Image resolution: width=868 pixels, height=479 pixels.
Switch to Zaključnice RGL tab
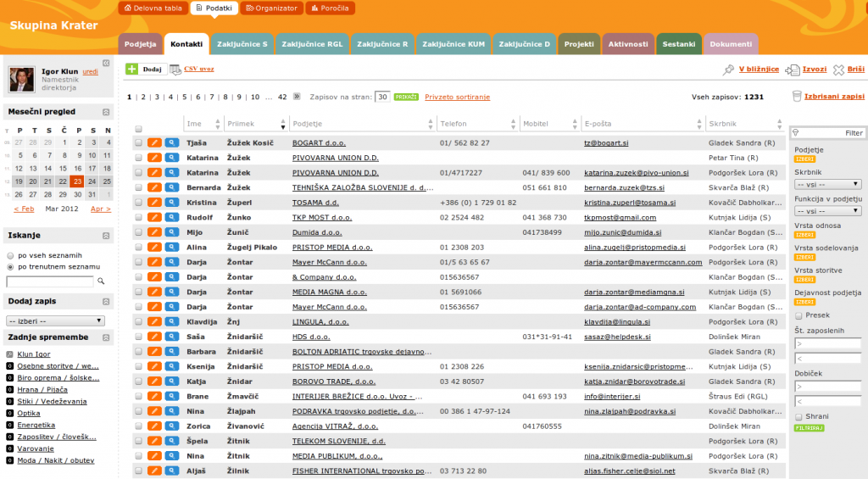pyautogui.click(x=312, y=44)
